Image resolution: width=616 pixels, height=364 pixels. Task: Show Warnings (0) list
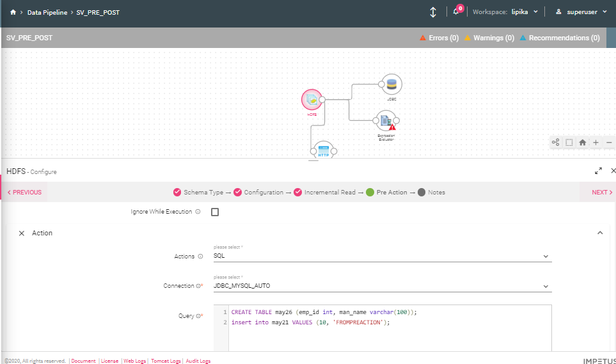coord(489,38)
